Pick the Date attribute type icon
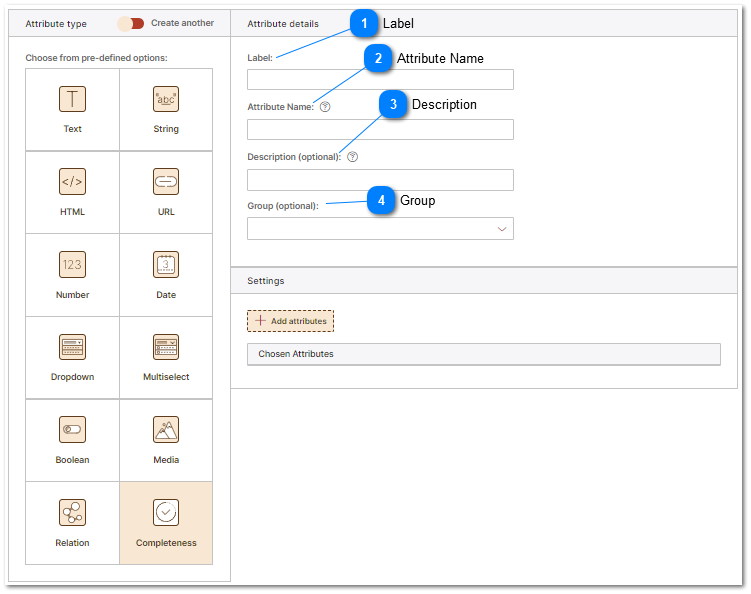Screen dimensions: 751x594 tap(166, 264)
